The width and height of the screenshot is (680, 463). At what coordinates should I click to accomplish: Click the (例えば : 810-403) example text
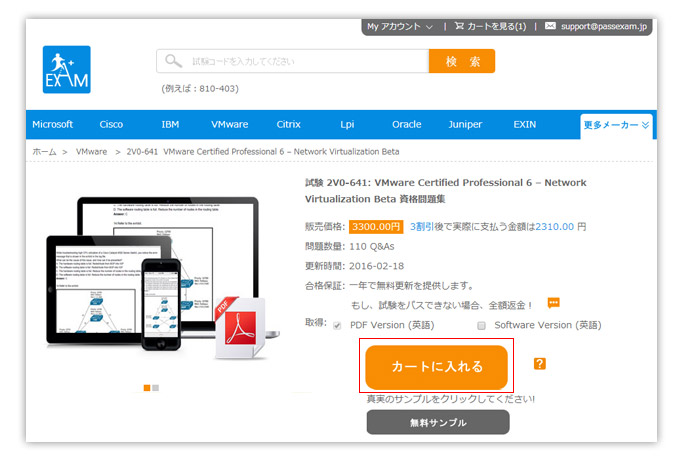coord(200,88)
